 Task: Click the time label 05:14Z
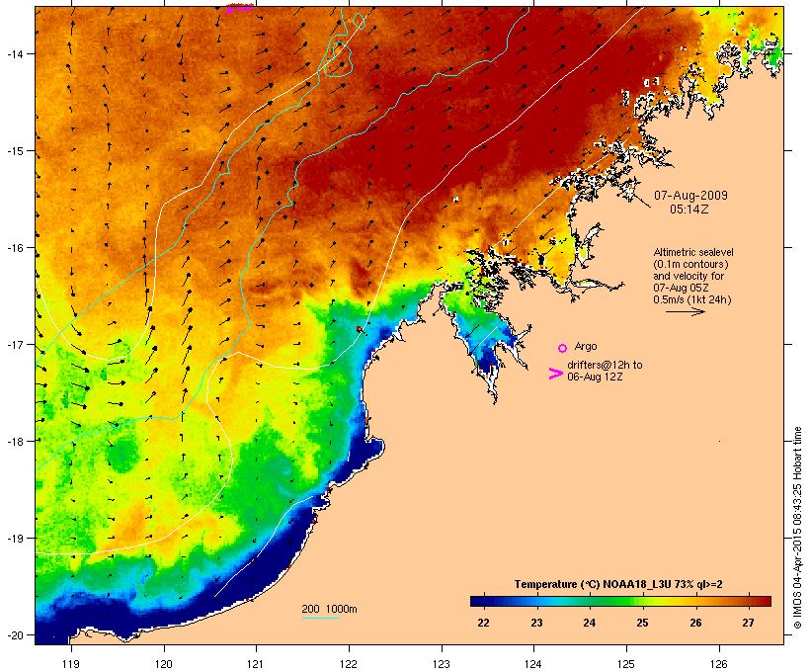[x=689, y=210]
